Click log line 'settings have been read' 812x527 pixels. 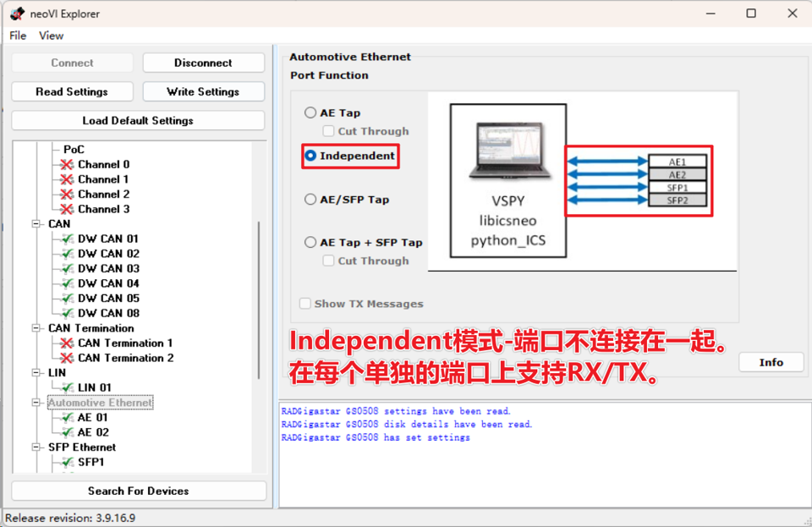[396, 411]
